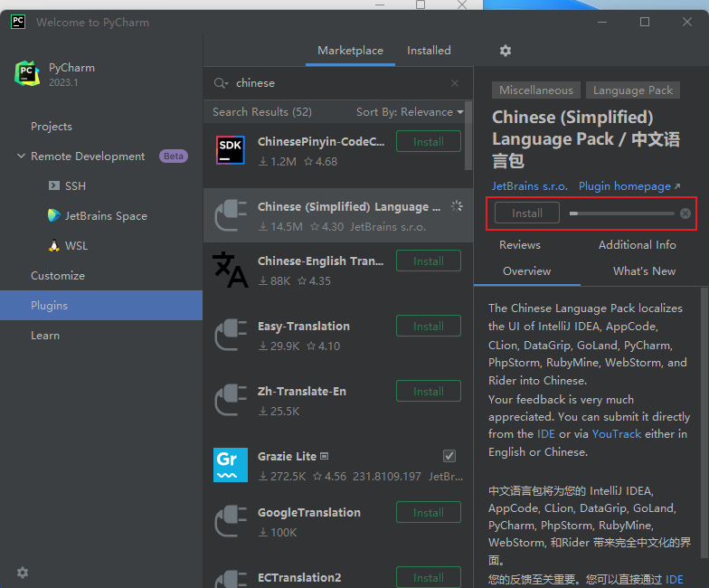Click the PyCharm logo in the title bar

pyautogui.click(x=18, y=22)
